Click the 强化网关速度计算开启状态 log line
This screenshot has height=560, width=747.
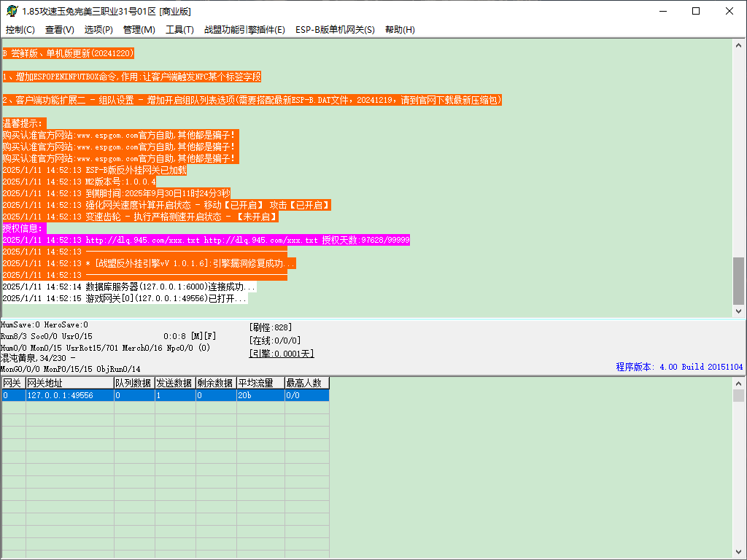pyautogui.click(x=166, y=205)
